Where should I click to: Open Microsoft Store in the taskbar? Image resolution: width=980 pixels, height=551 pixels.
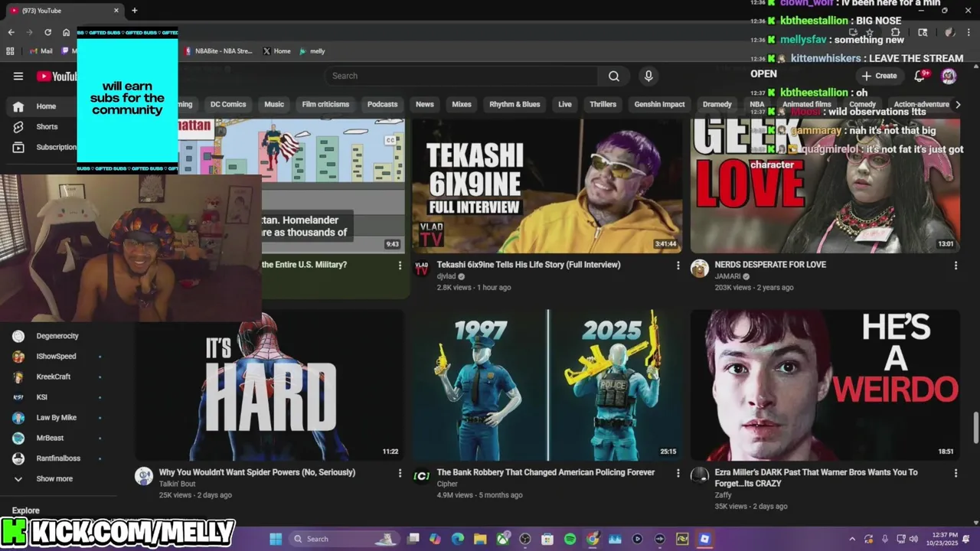547,539
